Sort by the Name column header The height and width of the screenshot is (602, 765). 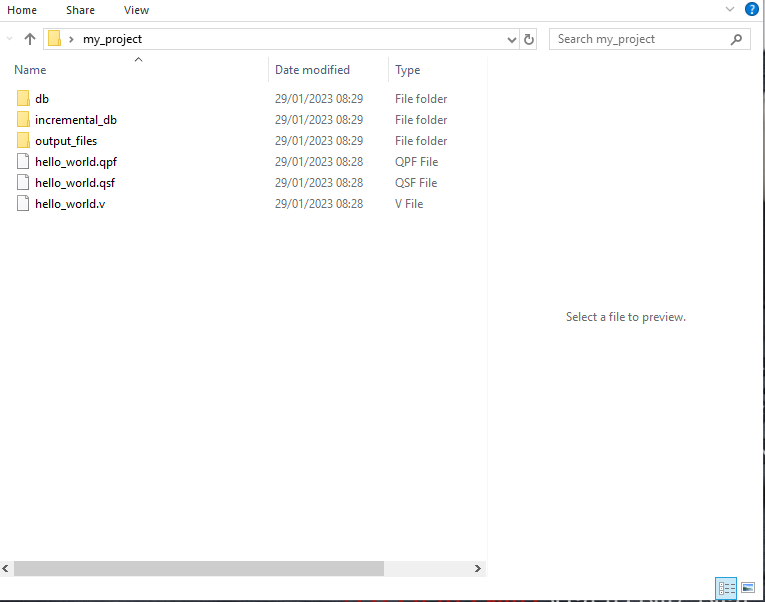pos(30,70)
